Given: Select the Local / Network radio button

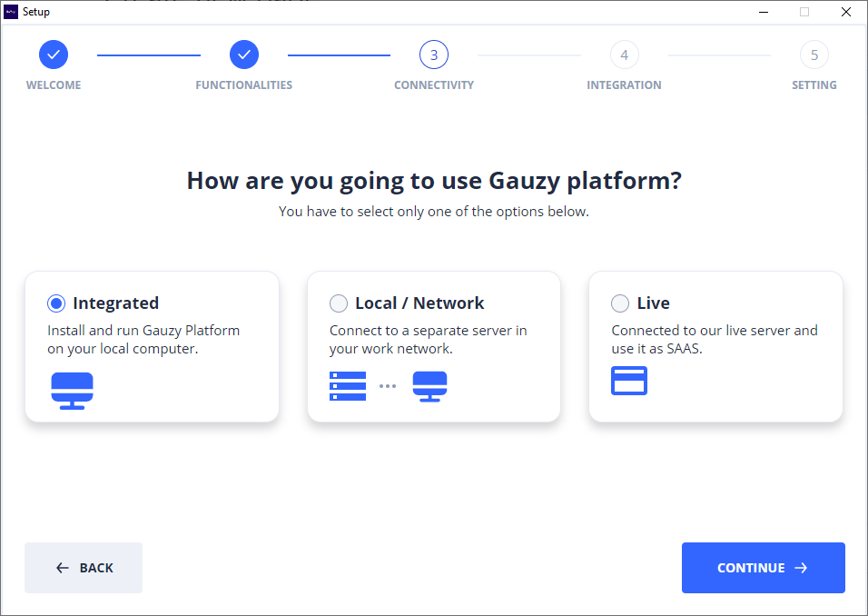Looking at the screenshot, I should (339, 303).
